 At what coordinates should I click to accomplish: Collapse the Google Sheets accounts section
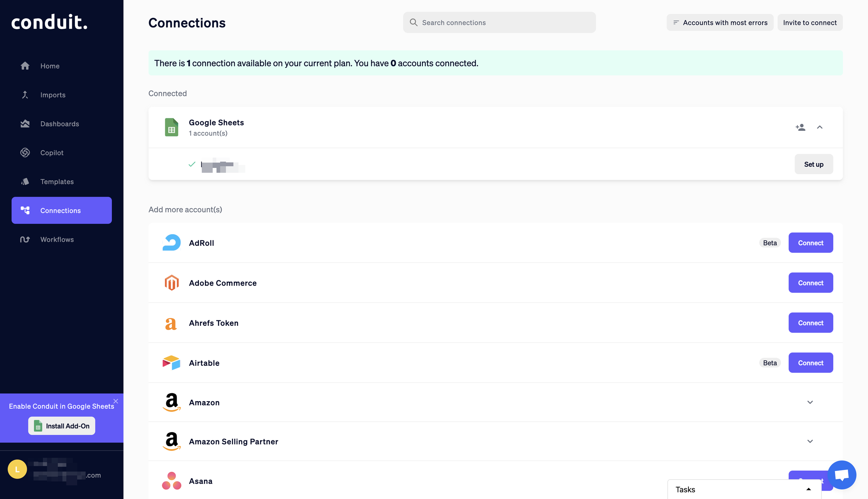[x=820, y=127]
